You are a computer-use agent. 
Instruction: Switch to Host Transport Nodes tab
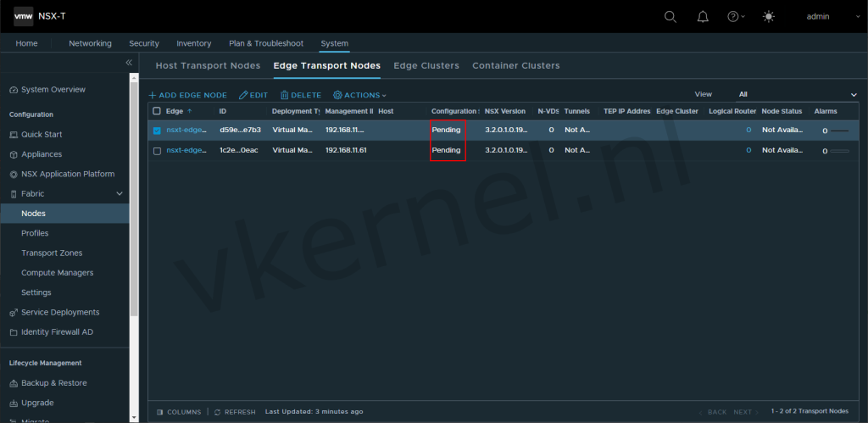(x=208, y=66)
